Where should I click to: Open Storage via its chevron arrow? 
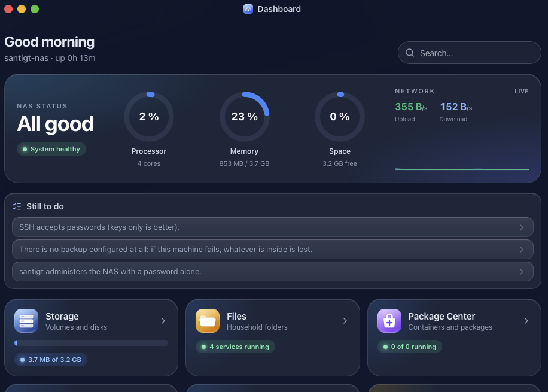[x=163, y=321]
